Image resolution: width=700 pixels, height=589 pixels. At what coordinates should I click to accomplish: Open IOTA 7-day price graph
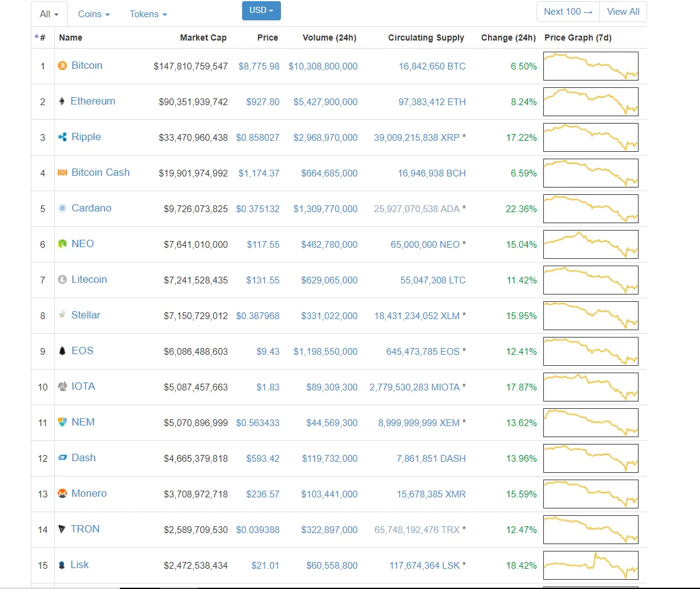(x=591, y=387)
